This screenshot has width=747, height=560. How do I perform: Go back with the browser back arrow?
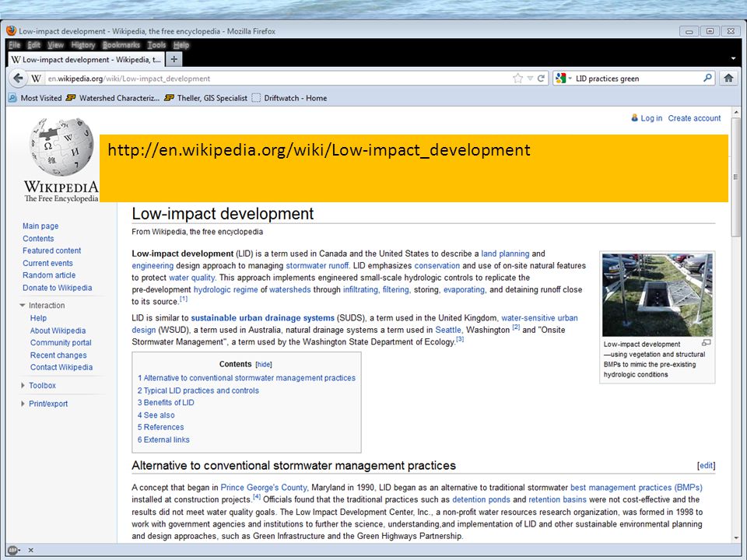[18, 78]
